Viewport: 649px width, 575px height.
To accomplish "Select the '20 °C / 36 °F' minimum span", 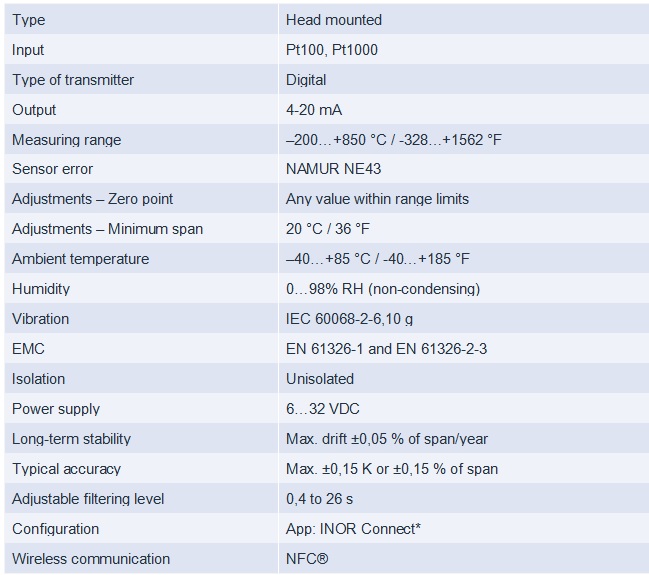I will point(327,229).
